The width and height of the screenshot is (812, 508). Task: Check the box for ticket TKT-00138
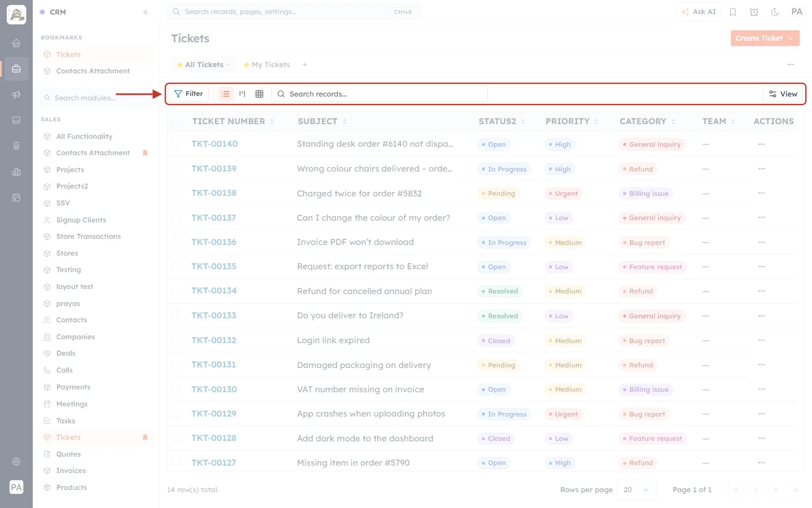176,193
